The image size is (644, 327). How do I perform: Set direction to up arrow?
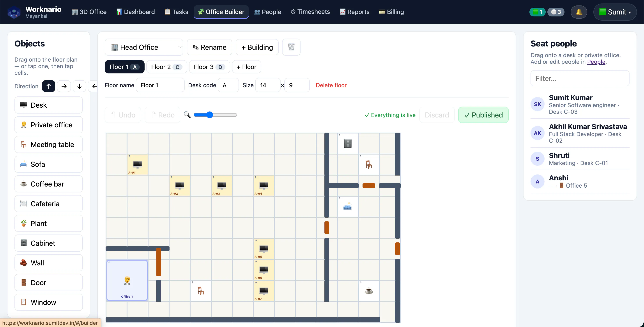[48, 86]
